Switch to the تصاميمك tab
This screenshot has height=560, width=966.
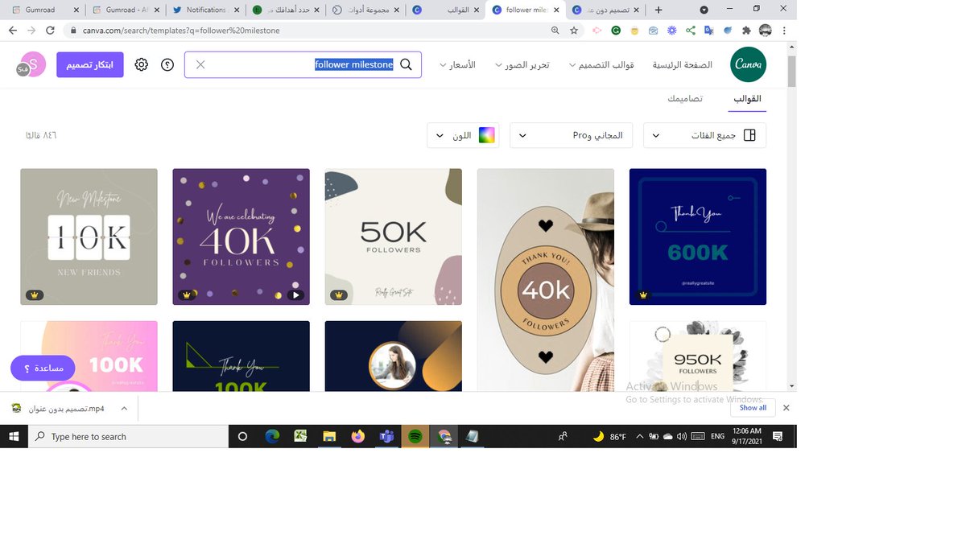point(685,98)
